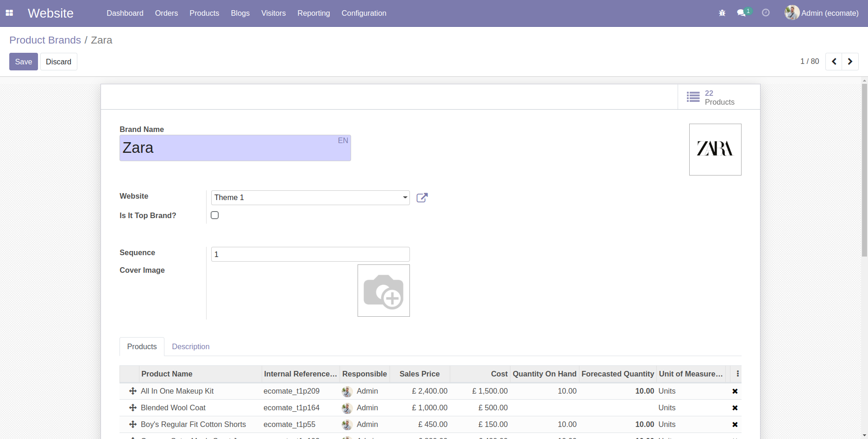Remove the All In One Makeup Kit row
The height and width of the screenshot is (439, 868).
735,391
